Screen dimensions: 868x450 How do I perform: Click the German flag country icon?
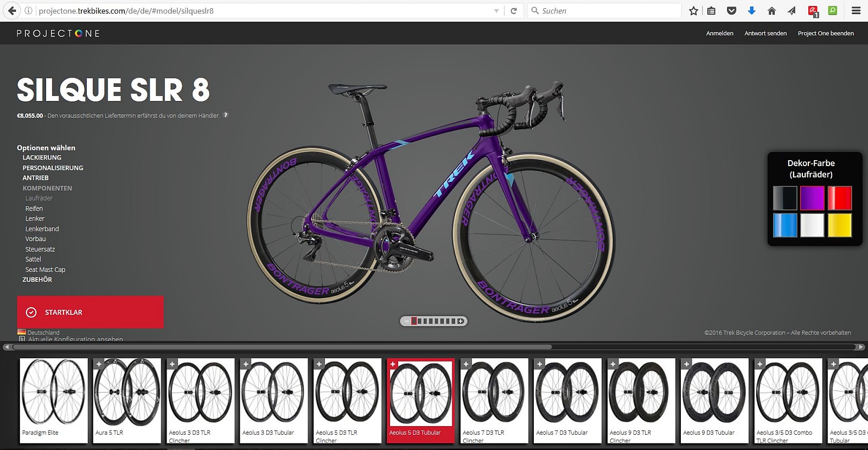tap(22, 332)
